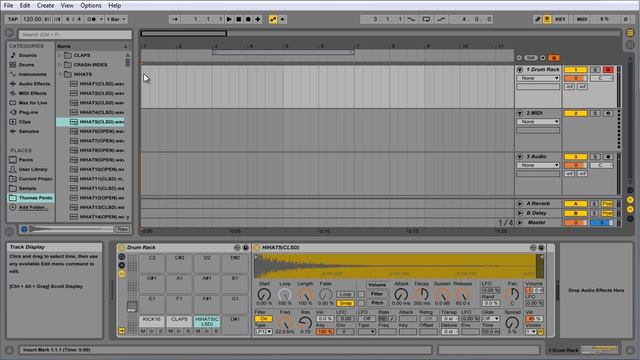Toggle the Follow arrow button
The image size is (640, 360).
[x=175, y=19]
